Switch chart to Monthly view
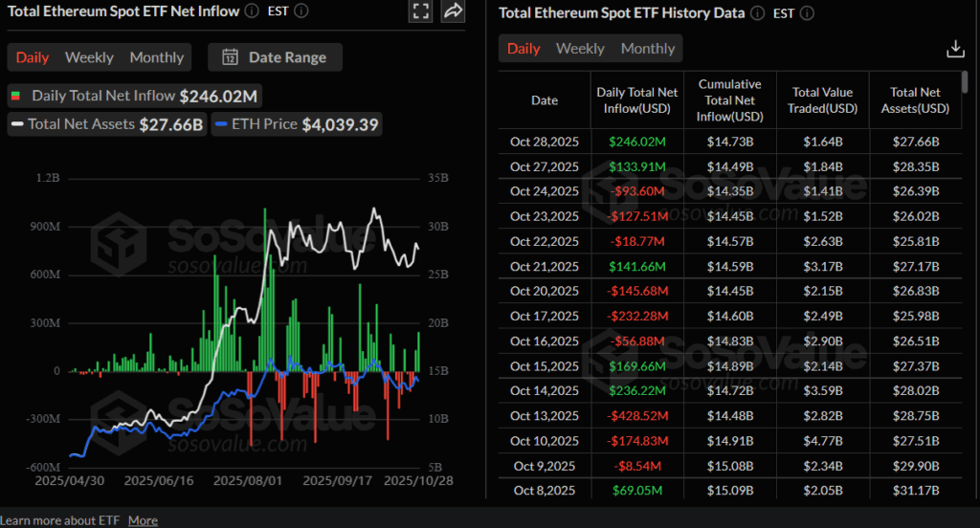This screenshot has height=528, width=980. (x=157, y=57)
